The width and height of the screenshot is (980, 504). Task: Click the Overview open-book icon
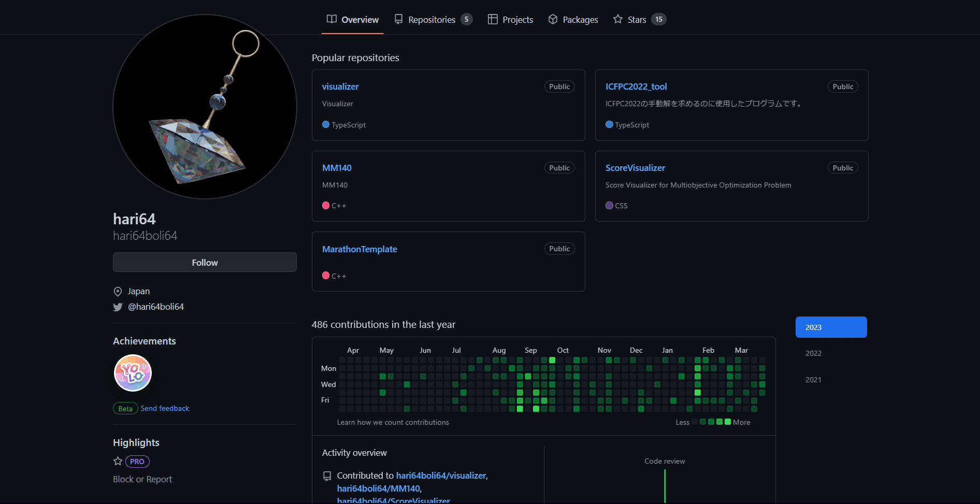332,19
